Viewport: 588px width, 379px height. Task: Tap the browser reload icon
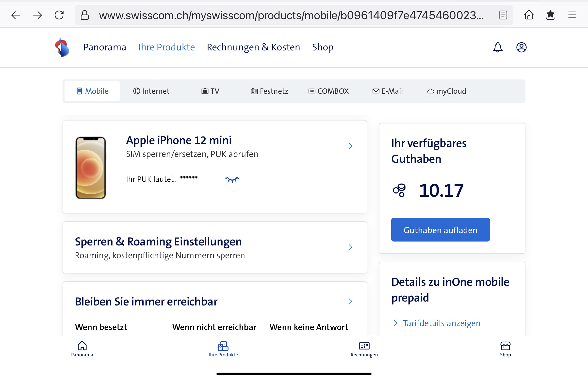(x=59, y=15)
